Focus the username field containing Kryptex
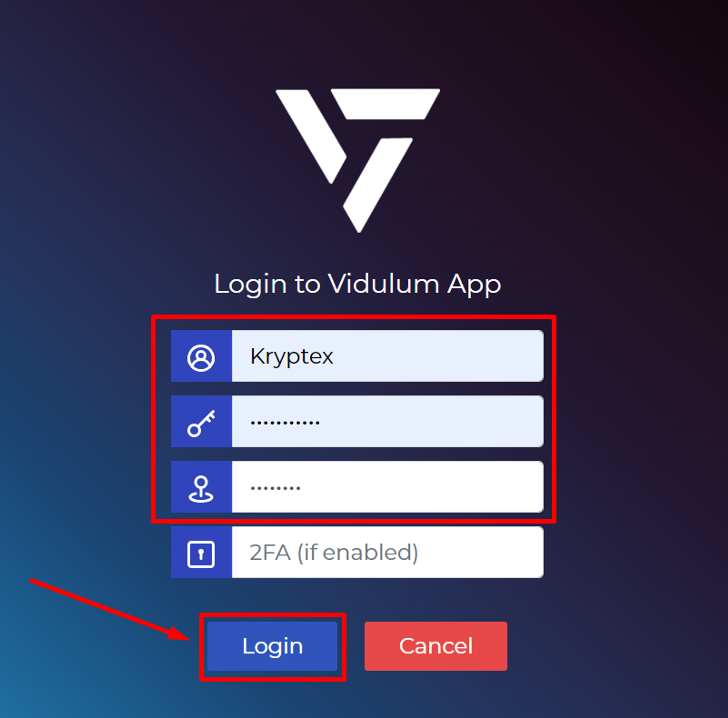728x718 pixels. (x=387, y=356)
